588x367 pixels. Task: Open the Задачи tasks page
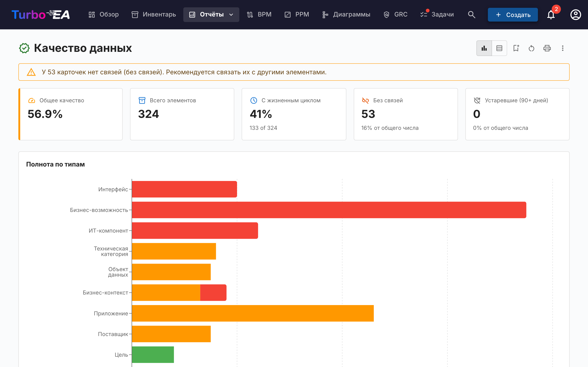pos(437,14)
